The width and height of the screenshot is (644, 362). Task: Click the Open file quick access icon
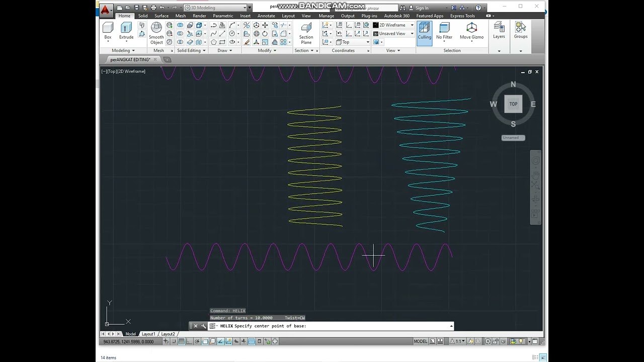tap(128, 8)
